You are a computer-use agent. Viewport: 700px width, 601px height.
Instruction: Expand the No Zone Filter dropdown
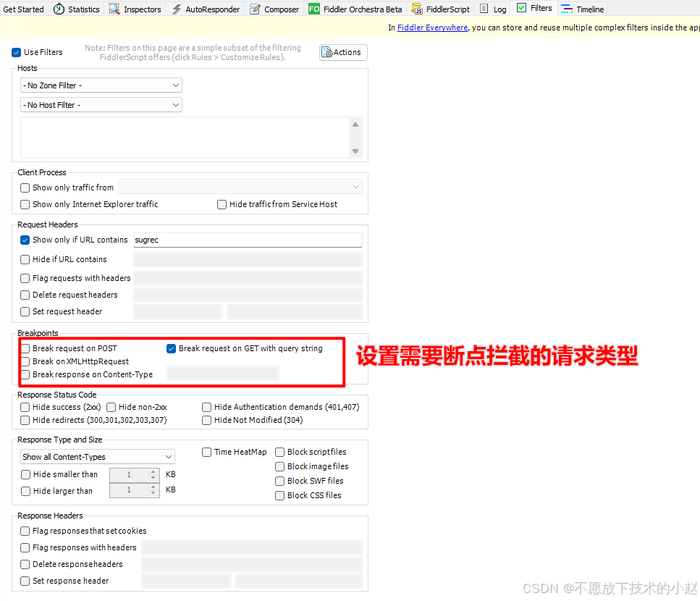point(101,85)
